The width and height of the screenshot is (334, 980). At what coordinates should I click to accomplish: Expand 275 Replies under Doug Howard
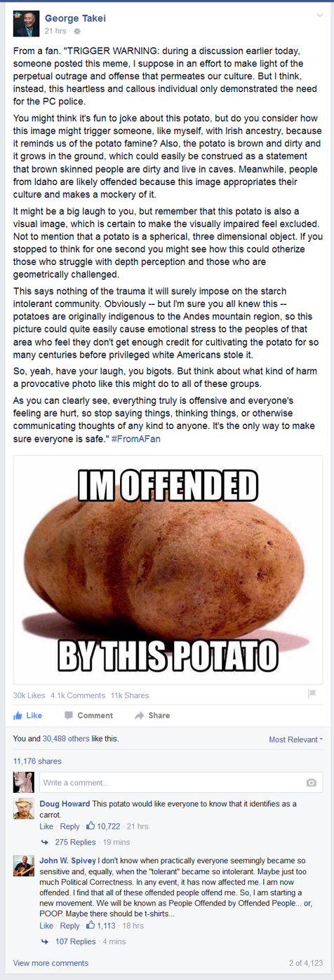pos(75,842)
